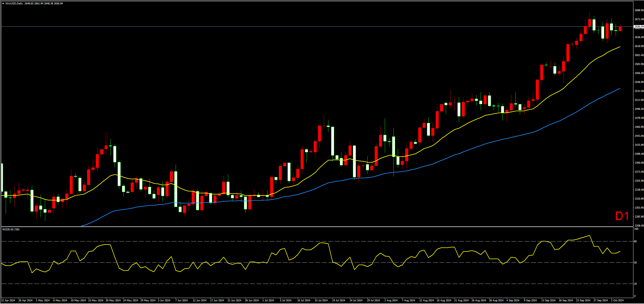Click the 2566.40 price axis label
The height and width of the screenshot is (304, 644).
point(639,73)
